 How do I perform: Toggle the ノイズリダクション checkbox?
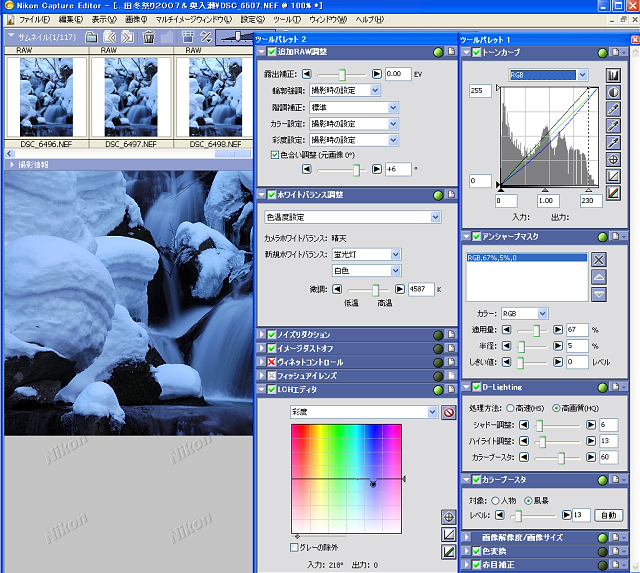[x=271, y=335]
